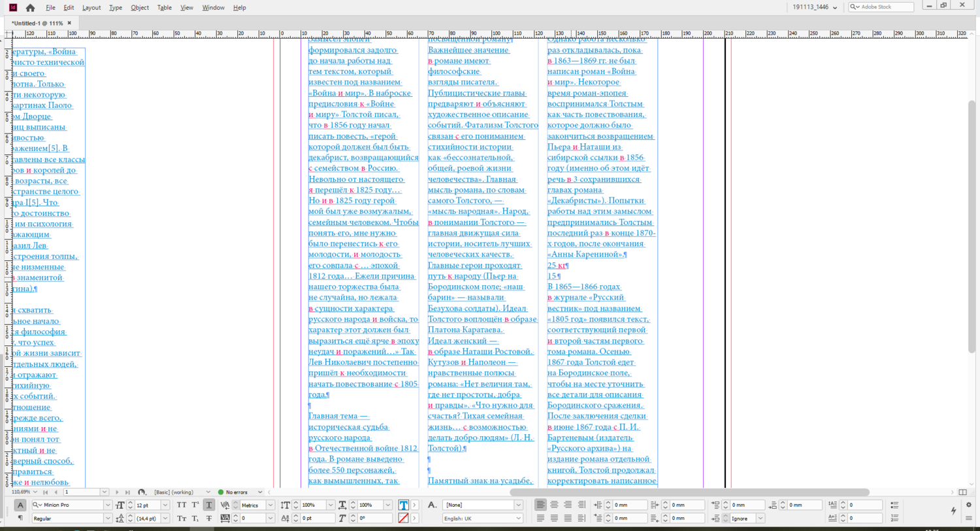Image resolution: width=980 pixels, height=531 pixels.
Task: Align text towards spine
Action: tap(582, 505)
